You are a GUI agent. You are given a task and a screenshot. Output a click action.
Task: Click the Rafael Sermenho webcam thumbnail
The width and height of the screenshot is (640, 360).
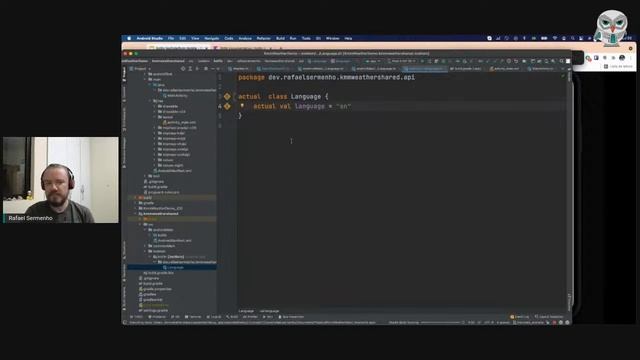point(61,180)
